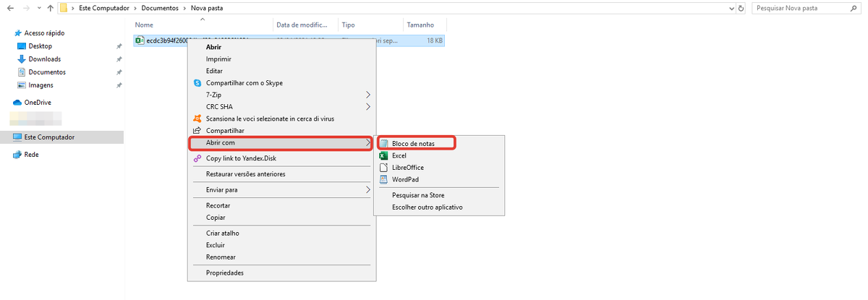Viewport: 868px width, 300px height.
Task: Select Propriedades from the context menu
Action: pos(224,273)
